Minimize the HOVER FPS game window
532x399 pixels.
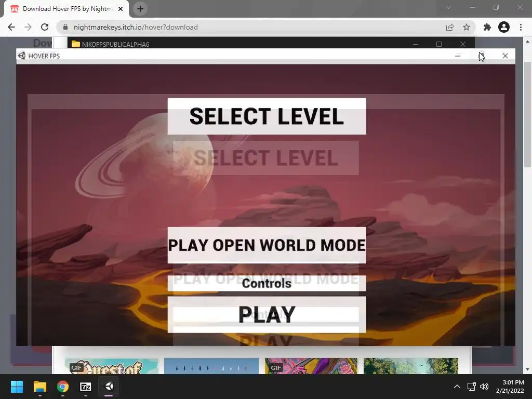point(458,56)
